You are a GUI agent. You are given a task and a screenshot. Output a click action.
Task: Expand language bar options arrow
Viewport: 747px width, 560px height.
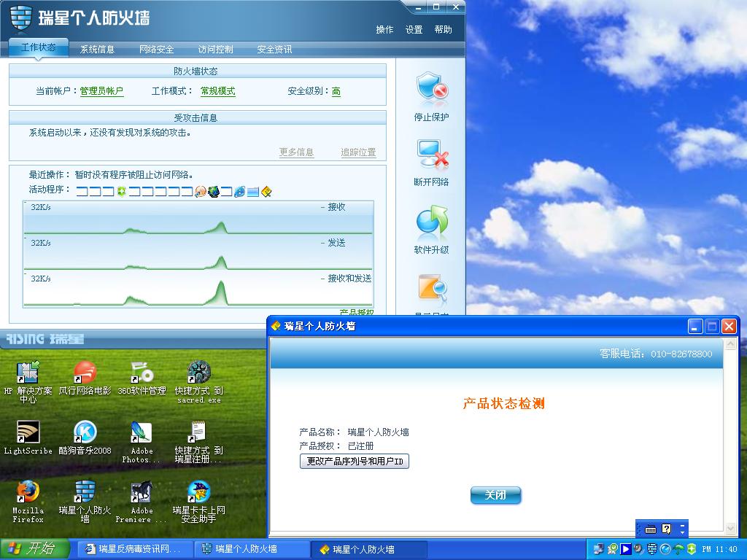coord(682,532)
